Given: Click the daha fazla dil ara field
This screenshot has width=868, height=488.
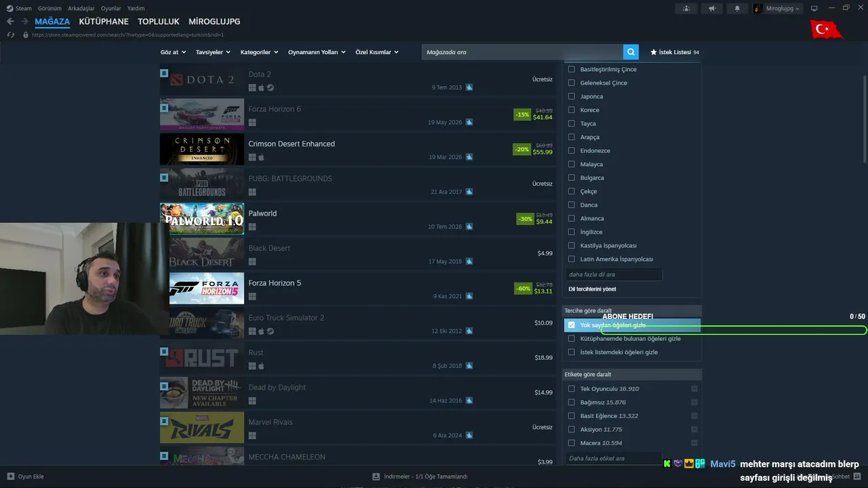Looking at the screenshot, I should pyautogui.click(x=614, y=274).
